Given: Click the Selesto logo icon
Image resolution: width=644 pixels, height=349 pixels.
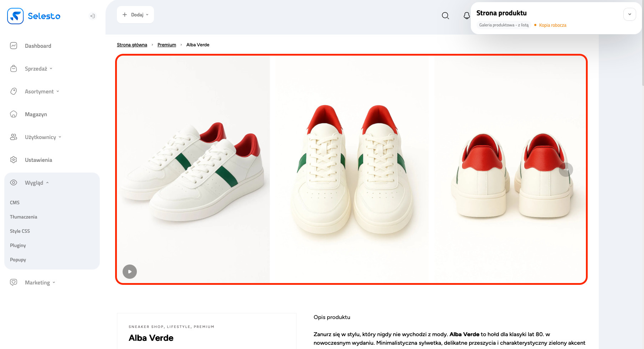Looking at the screenshot, I should 15,16.
